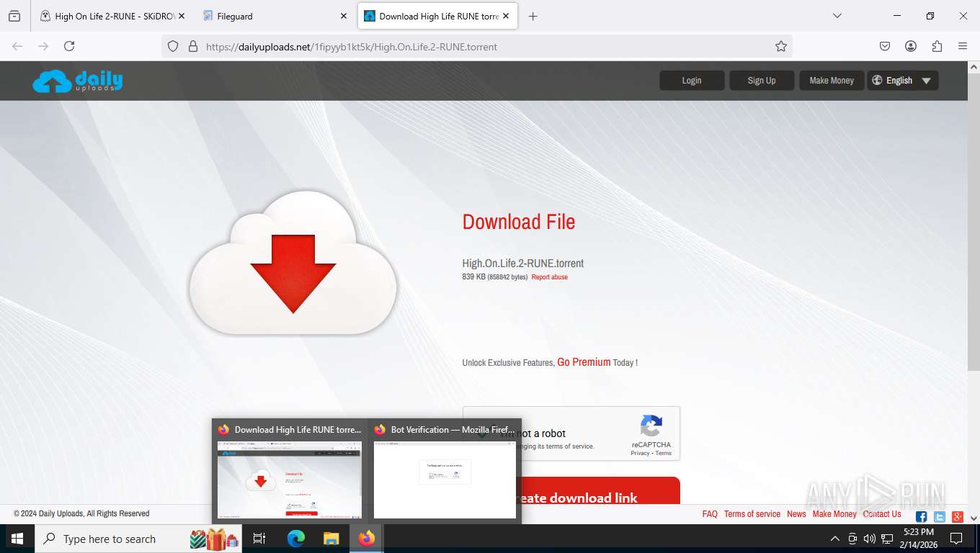980x553 pixels.
Task: Open the volume control in tray
Action: click(869, 539)
